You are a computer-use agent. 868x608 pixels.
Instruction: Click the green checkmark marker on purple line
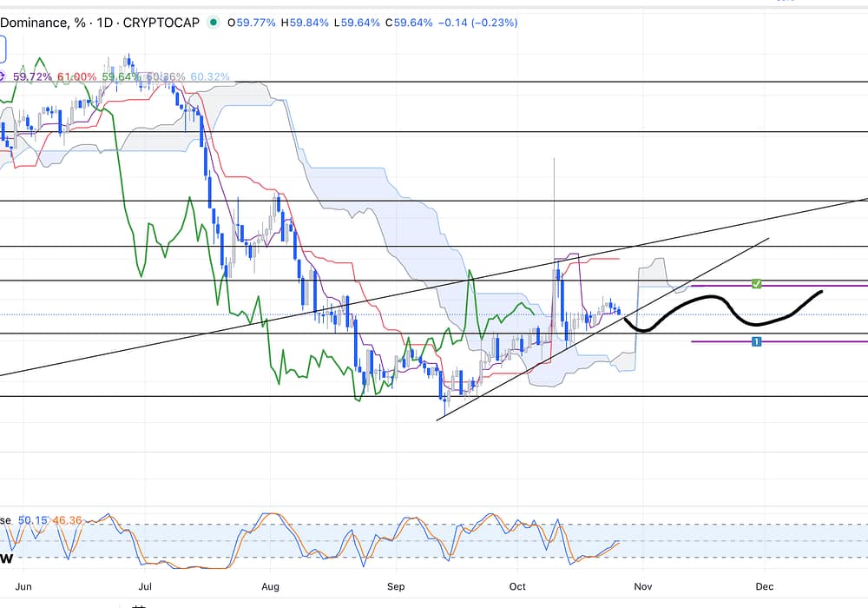[x=757, y=284]
